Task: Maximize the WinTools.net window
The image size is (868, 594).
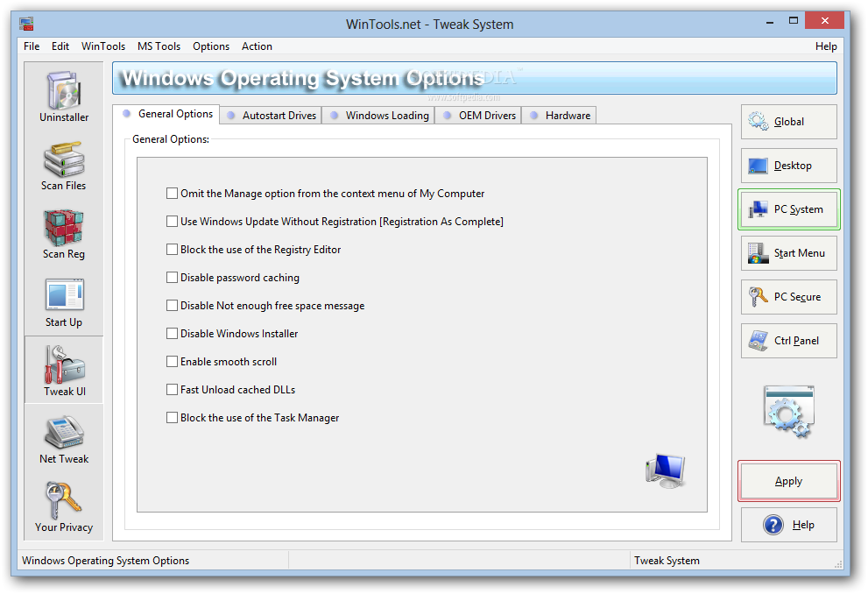Action: tap(794, 21)
